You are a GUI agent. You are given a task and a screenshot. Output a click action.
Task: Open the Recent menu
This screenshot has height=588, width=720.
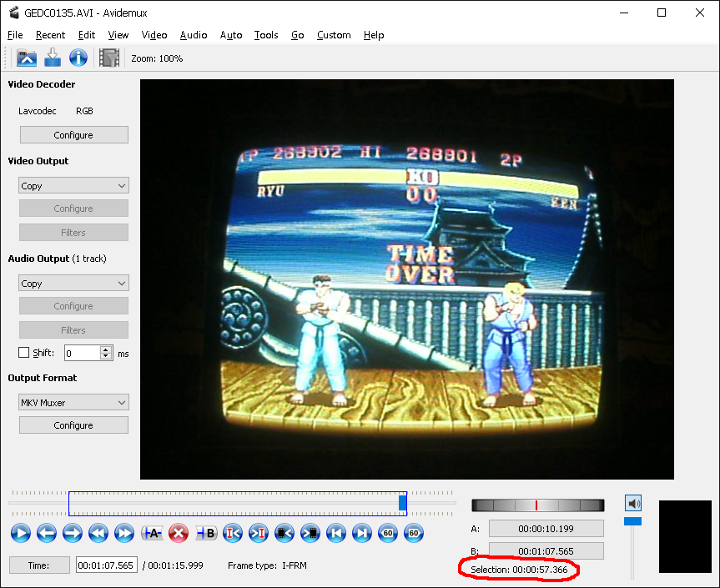[51, 35]
